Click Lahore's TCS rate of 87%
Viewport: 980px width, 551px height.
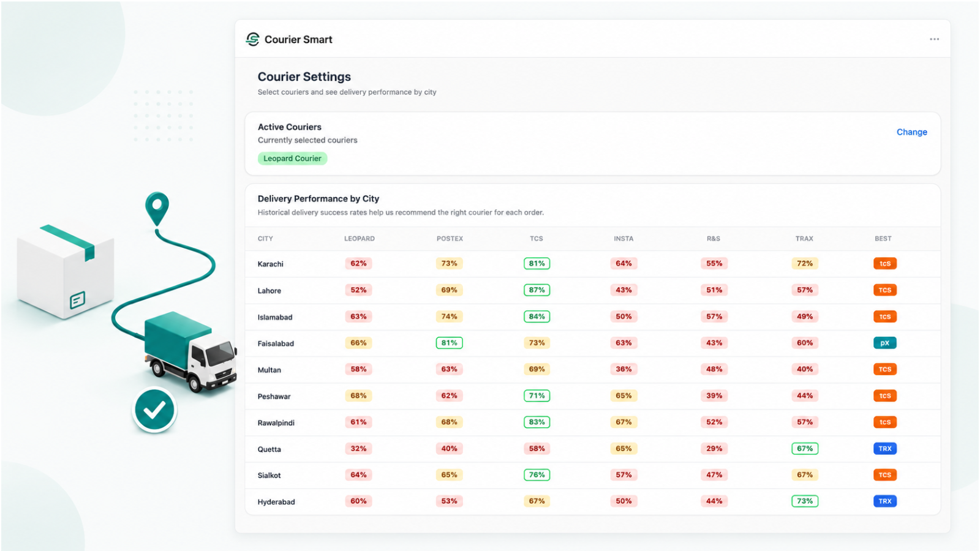pyautogui.click(x=537, y=290)
